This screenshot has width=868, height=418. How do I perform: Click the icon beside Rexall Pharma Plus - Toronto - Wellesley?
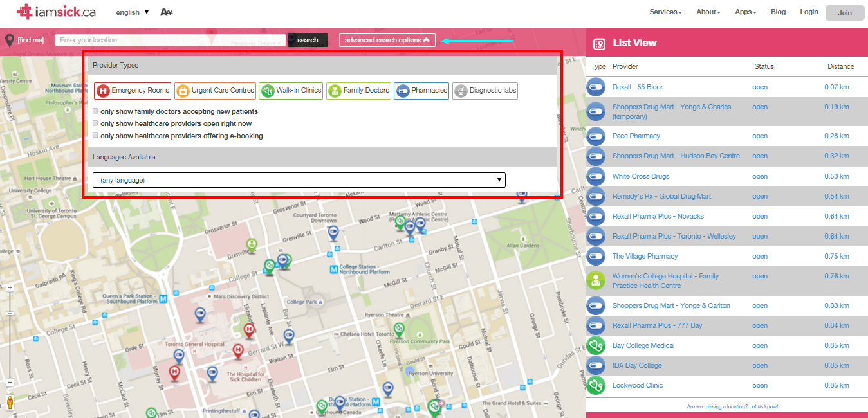[596, 236]
